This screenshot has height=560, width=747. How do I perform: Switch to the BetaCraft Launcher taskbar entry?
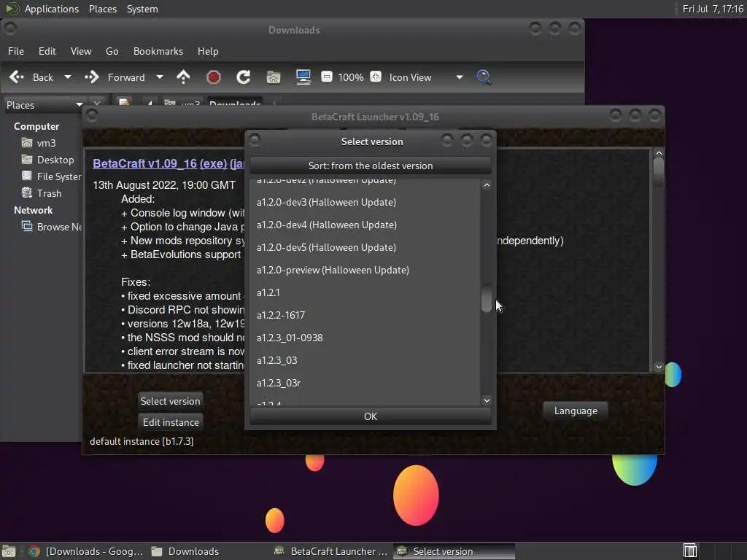click(331, 551)
